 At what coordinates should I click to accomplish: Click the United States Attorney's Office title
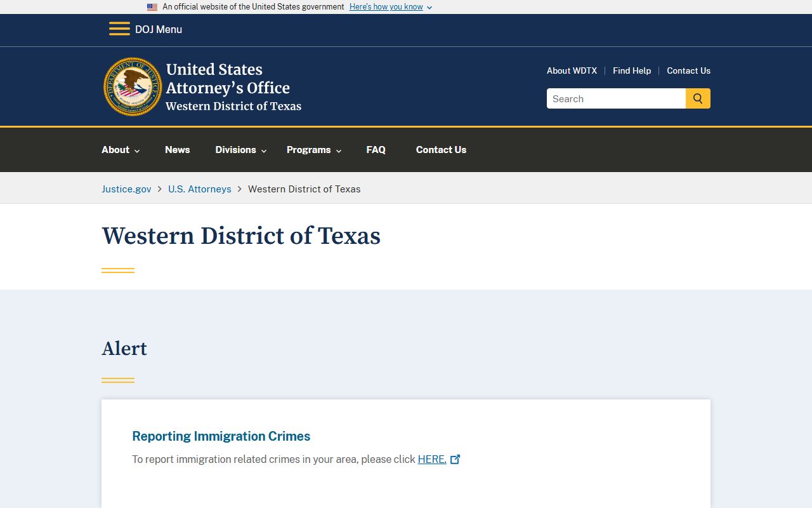228,79
